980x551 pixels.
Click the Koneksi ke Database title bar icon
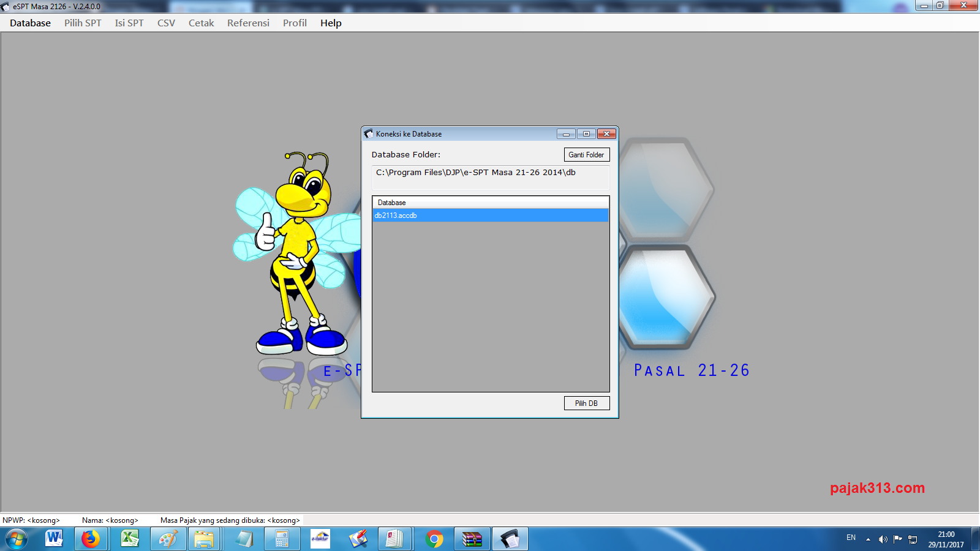pyautogui.click(x=368, y=133)
